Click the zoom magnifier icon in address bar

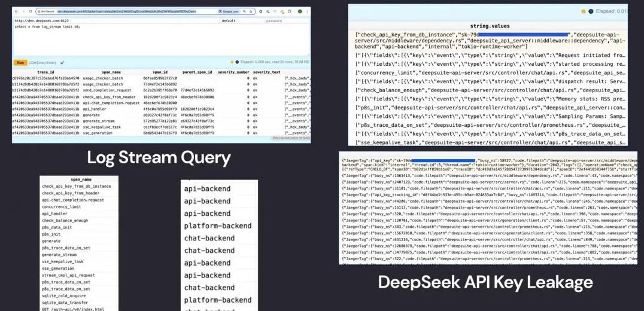(244, 11)
